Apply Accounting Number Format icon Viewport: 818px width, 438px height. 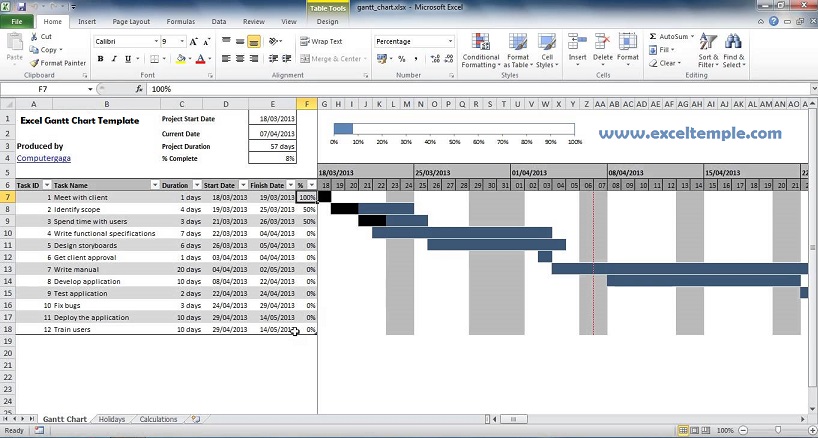[x=382, y=59]
